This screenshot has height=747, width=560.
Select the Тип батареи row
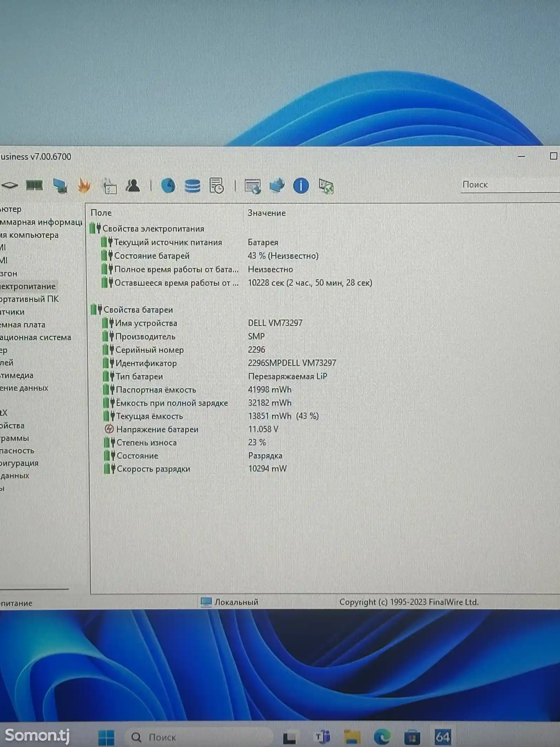215,376
